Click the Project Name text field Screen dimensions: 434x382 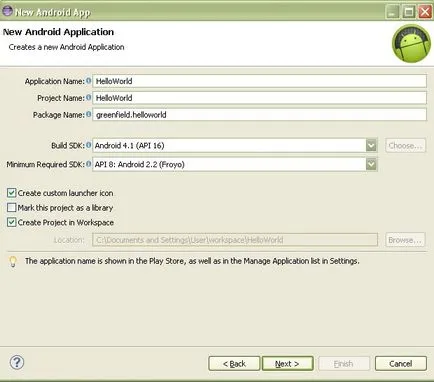pyautogui.click(x=259, y=98)
